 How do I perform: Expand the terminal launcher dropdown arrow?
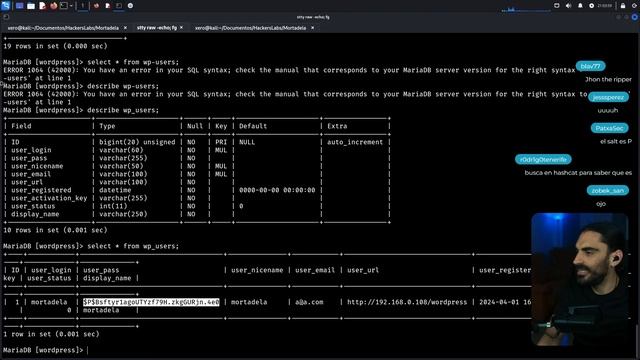71,6
